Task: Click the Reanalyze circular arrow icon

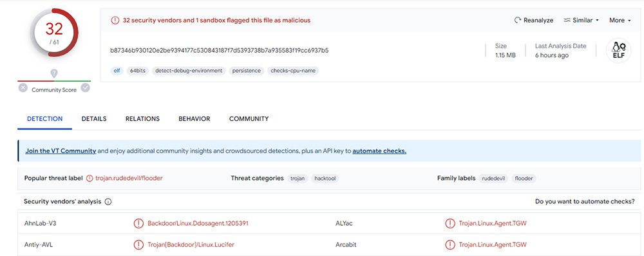Action: (518, 20)
